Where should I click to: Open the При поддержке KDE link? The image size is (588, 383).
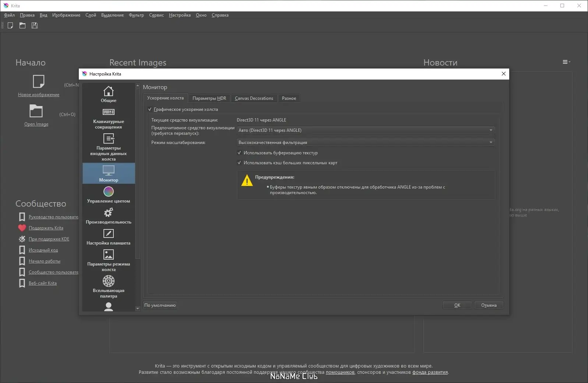tap(49, 239)
